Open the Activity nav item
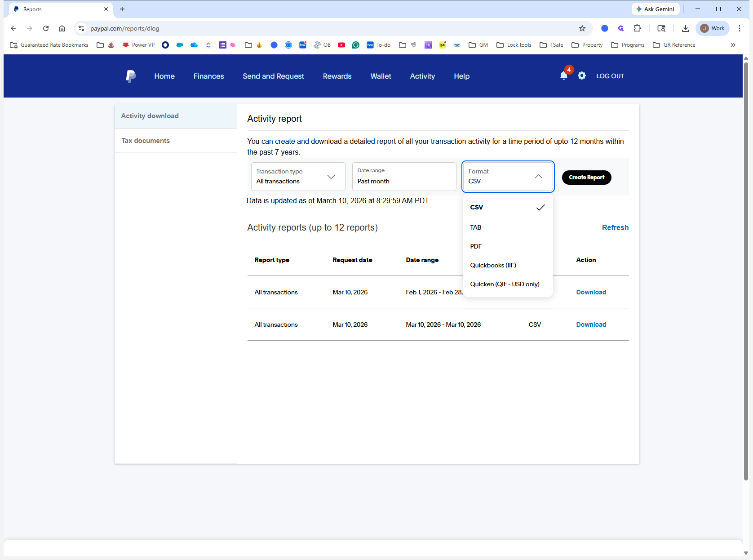The height and width of the screenshot is (560, 753). click(x=422, y=76)
